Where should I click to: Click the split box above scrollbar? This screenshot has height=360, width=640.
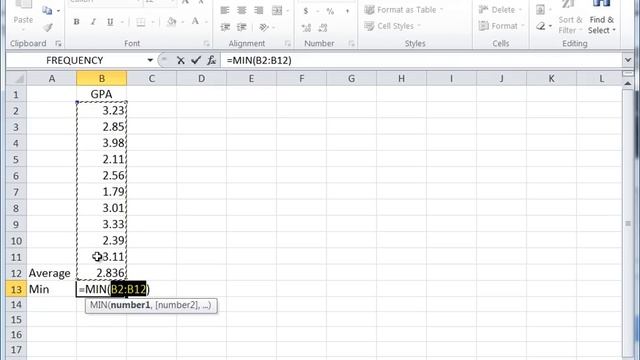[628, 73]
